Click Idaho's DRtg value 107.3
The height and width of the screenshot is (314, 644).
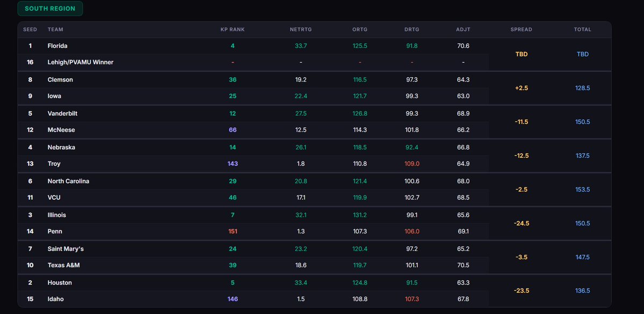tap(412, 299)
